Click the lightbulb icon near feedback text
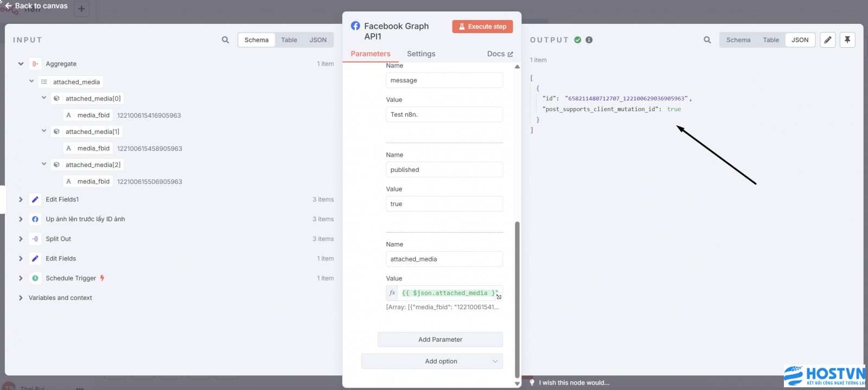The width and height of the screenshot is (868, 390). [x=532, y=383]
